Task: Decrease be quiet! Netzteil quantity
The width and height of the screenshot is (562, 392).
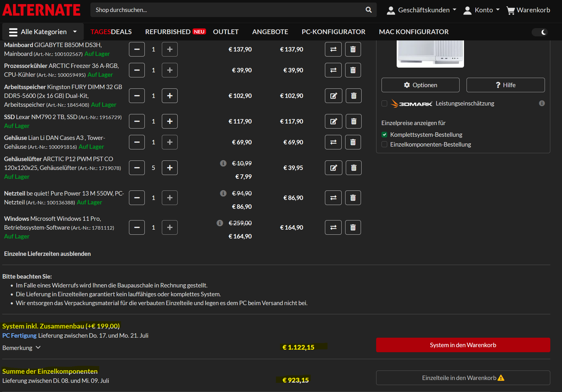Action: [137, 198]
